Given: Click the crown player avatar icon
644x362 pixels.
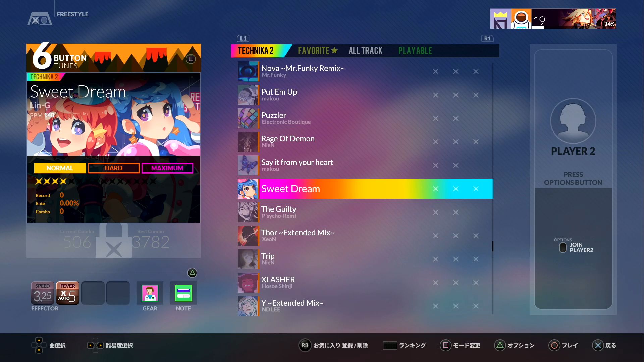Looking at the screenshot, I should (x=500, y=19).
